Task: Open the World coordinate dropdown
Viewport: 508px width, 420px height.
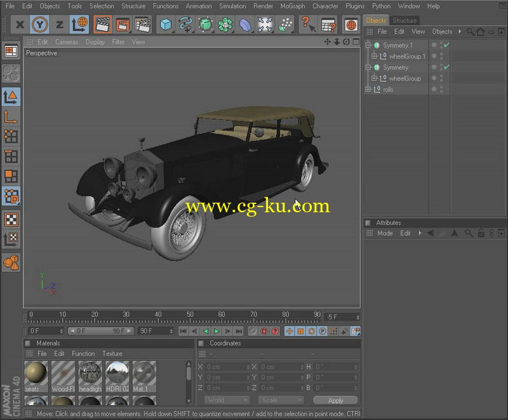Action: [x=227, y=400]
